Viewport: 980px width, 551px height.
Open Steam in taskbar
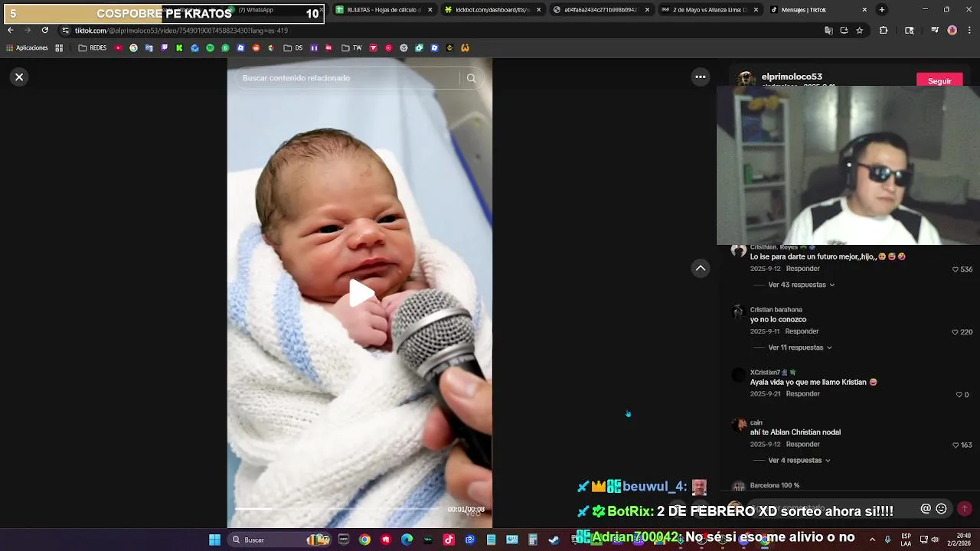point(554,540)
